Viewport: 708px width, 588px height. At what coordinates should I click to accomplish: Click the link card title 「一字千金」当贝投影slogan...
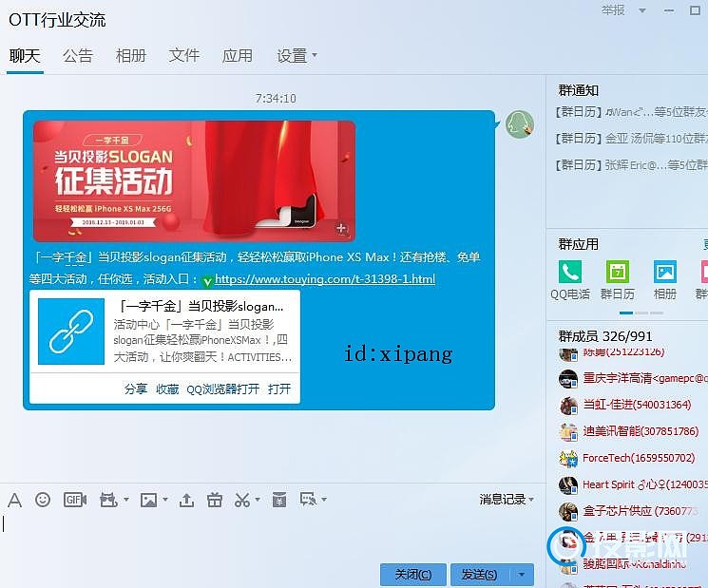(201, 307)
